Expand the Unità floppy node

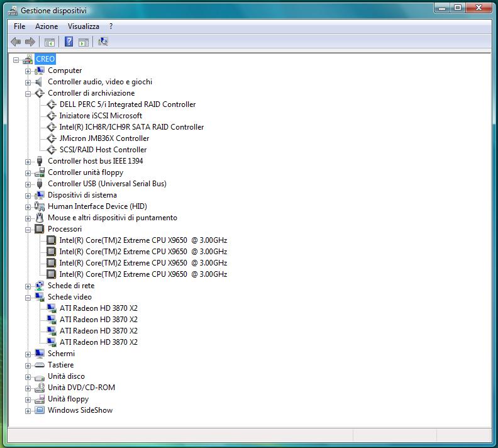pos(28,400)
